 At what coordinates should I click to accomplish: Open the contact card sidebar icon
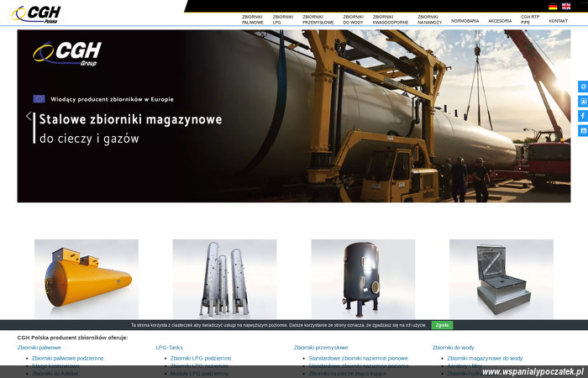pyautogui.click(x=583, y=102)
